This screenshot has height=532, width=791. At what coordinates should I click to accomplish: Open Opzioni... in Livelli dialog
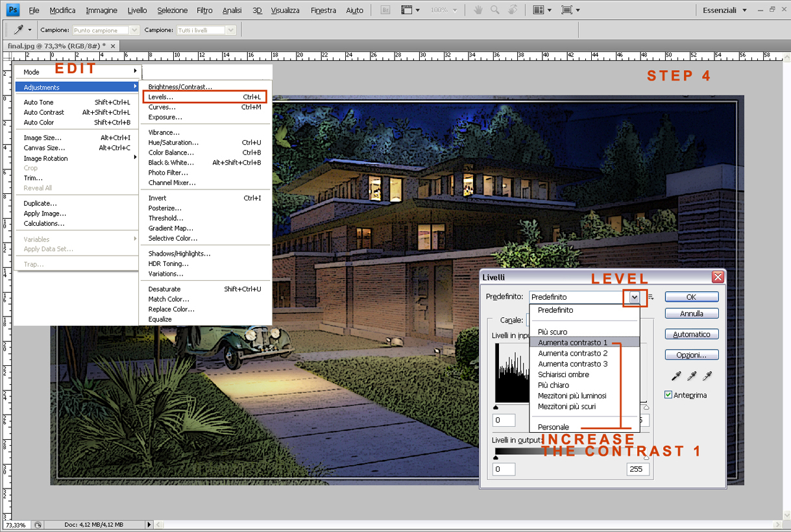coord(691,355)
